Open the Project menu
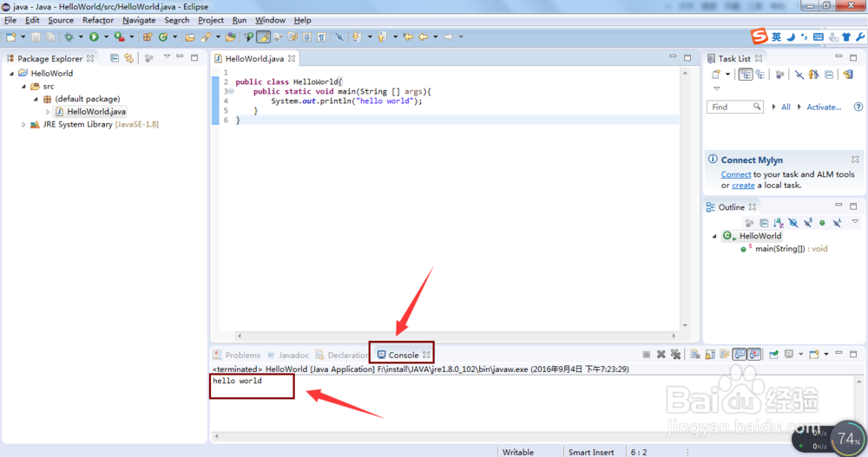The height and width of the screenshot is (457, 868). [x=211, y=21]
